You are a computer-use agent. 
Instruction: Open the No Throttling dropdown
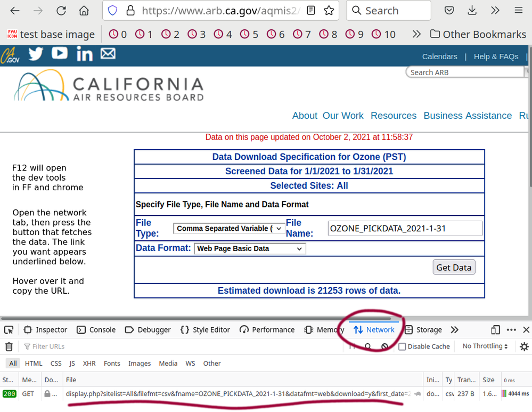pyautogui.click(x=485, y=346)
